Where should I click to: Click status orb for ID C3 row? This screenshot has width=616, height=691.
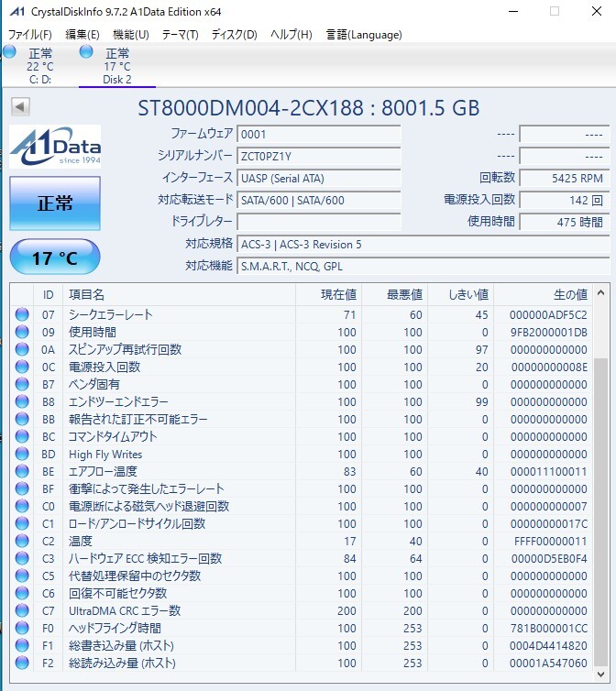click(22, 558)
